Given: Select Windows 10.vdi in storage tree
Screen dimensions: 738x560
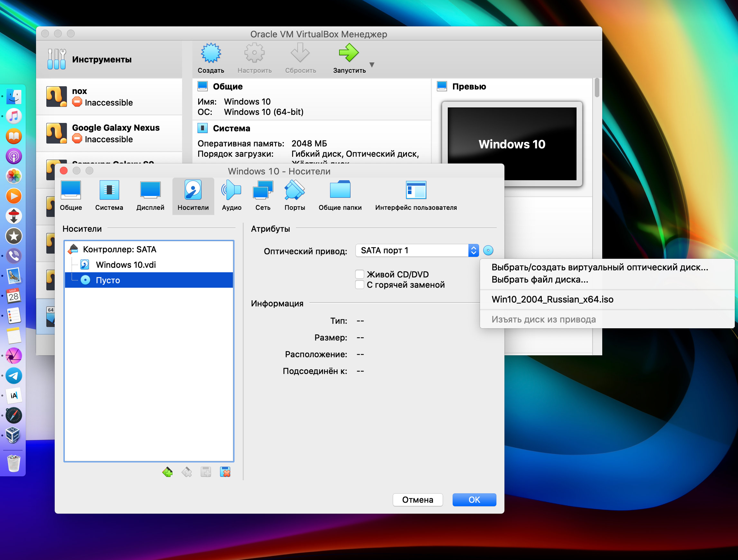Looking at the screenshot, I should 126,264.
